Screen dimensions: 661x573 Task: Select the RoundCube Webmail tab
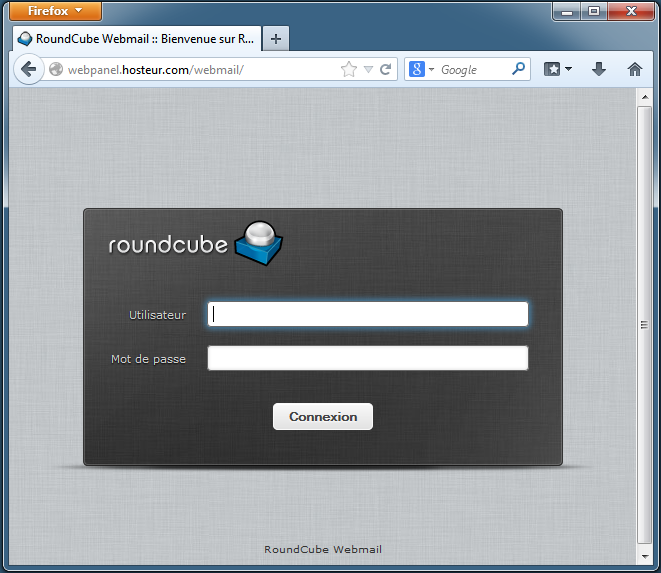coord(135,39)
